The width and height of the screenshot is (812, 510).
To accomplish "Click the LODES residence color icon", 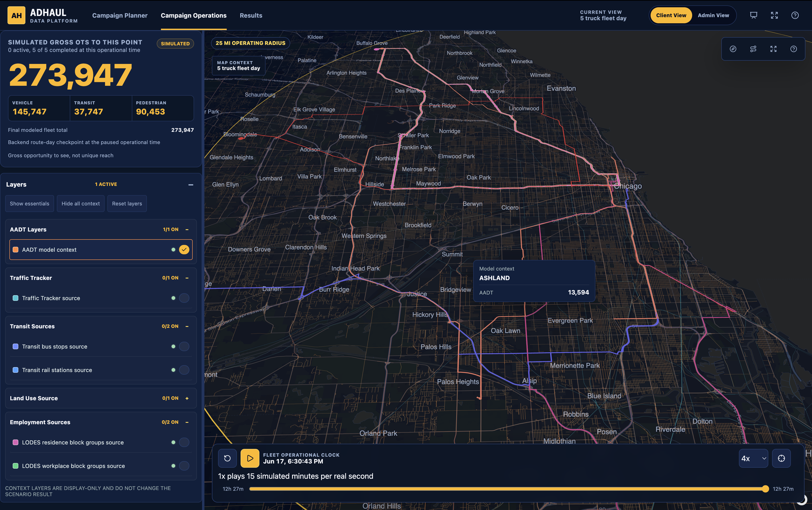I will [x=15, y=442].
